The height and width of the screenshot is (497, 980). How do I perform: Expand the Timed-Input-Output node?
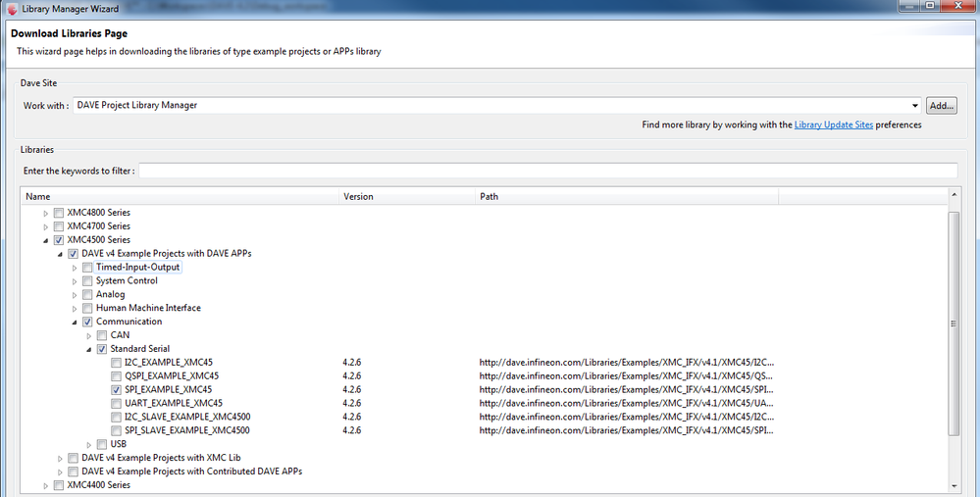point(75,268)
